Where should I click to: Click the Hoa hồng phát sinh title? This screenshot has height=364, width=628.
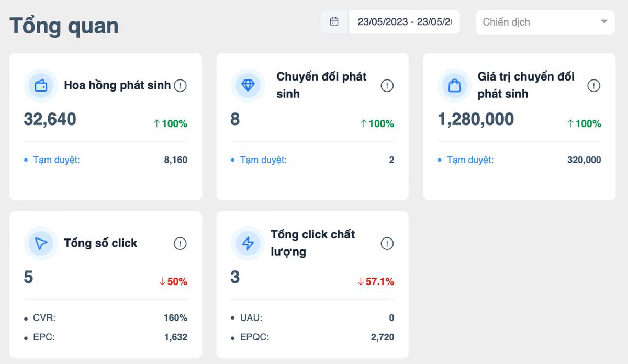click(117, 85)
